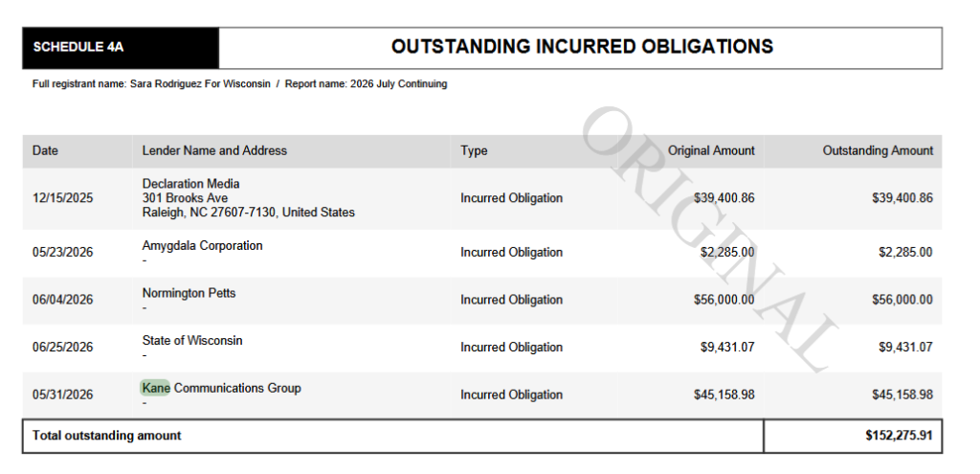Click the Raleigh, NC address line
This screenshot has height=474, width=980.
[x=248, y=213]
